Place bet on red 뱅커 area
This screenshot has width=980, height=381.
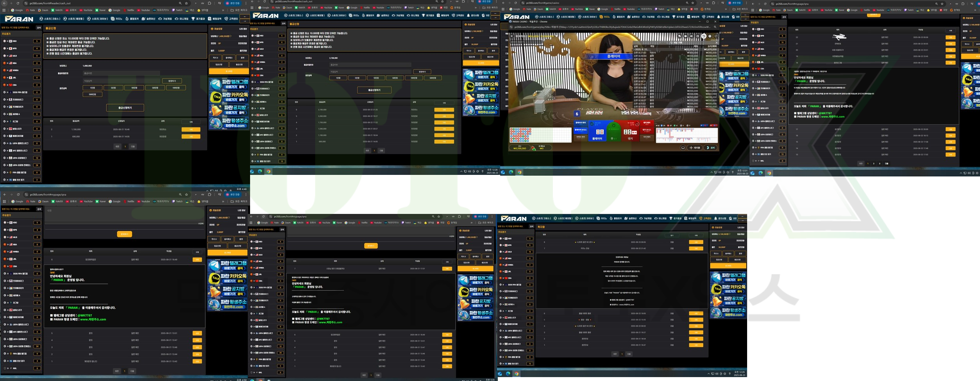630,131
